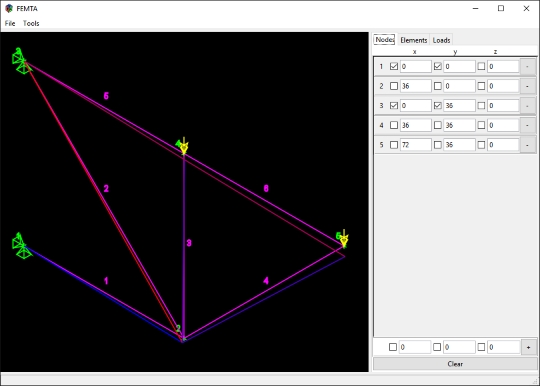The width and height of the screenshot is (540, 386).
Task: Click the support icon at node 3
Action: pos(21,62)
